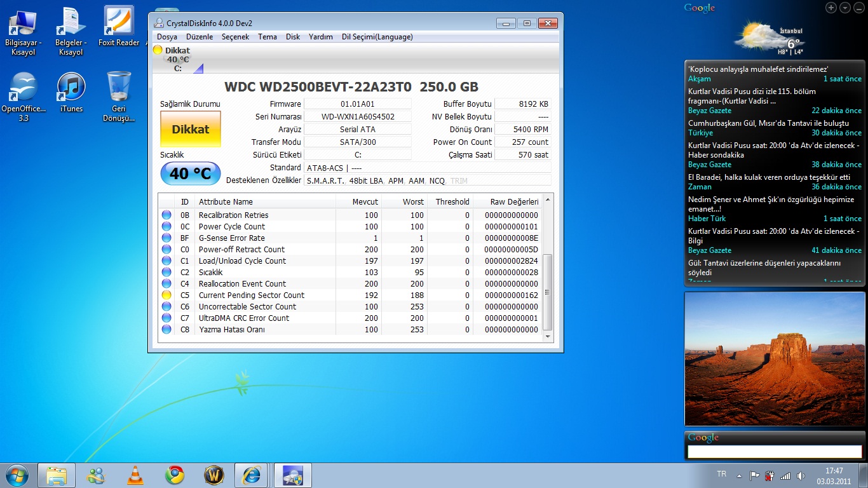
Task: Open Internet Explorer from taskbar
Action: (x=252, y=475)
